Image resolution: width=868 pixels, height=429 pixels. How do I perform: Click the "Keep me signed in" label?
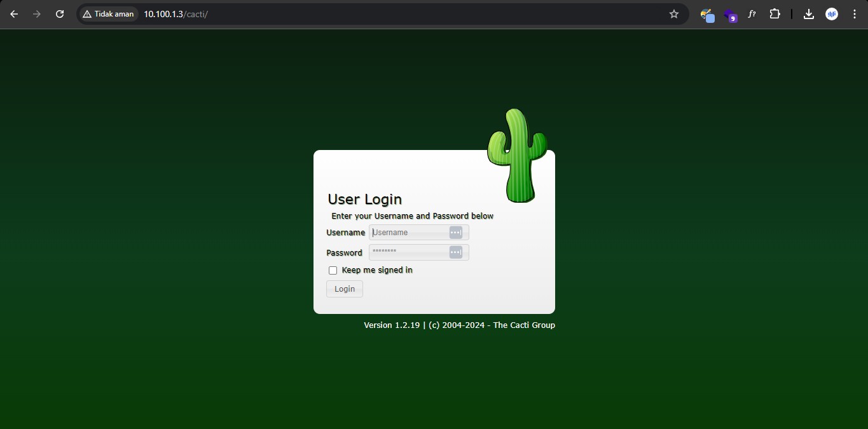[377, 270]
